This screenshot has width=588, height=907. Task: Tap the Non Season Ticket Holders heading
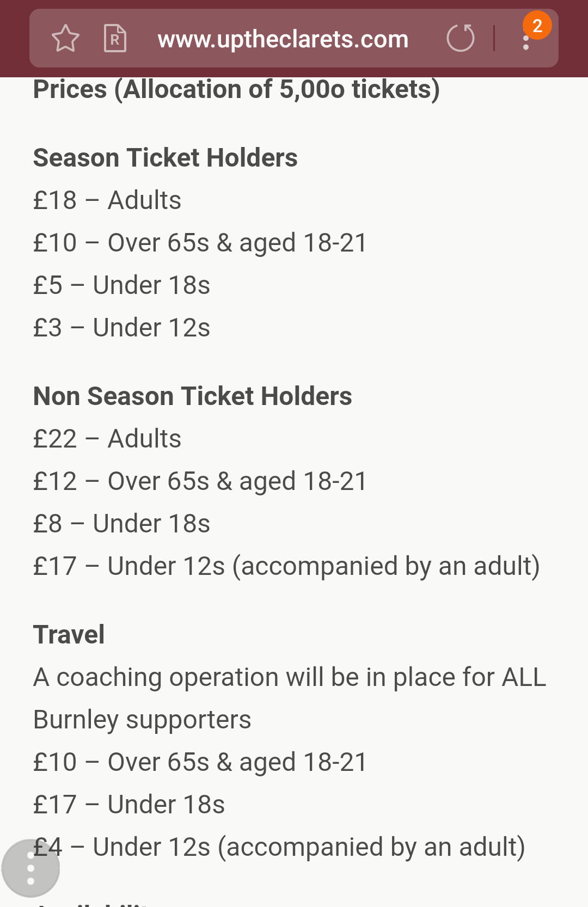[192, 396]
